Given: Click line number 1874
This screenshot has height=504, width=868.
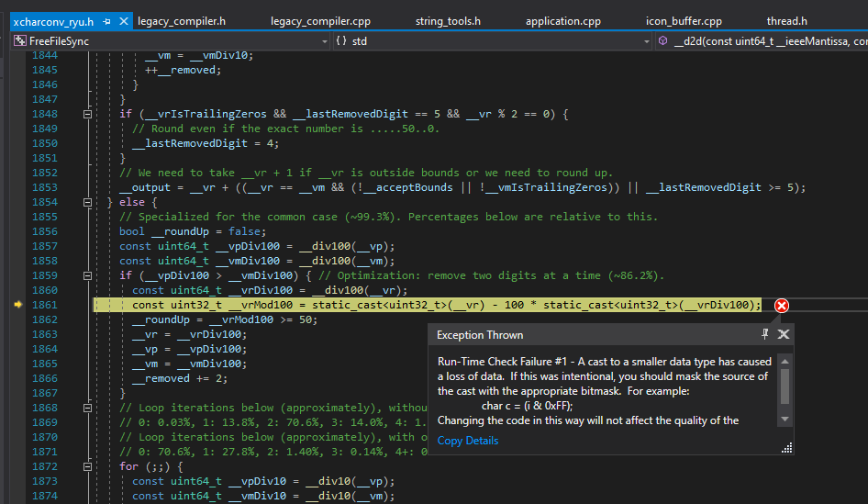Looking at the screenshot, I should tap(44, 497).
